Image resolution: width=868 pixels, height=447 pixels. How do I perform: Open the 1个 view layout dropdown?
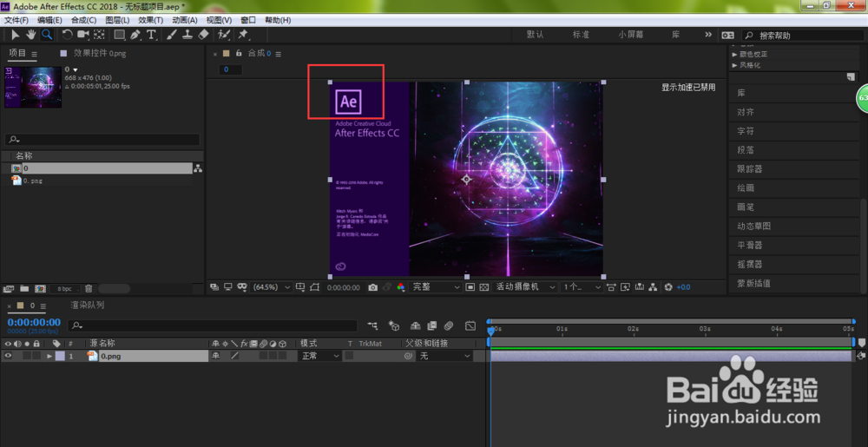point(582,287)
